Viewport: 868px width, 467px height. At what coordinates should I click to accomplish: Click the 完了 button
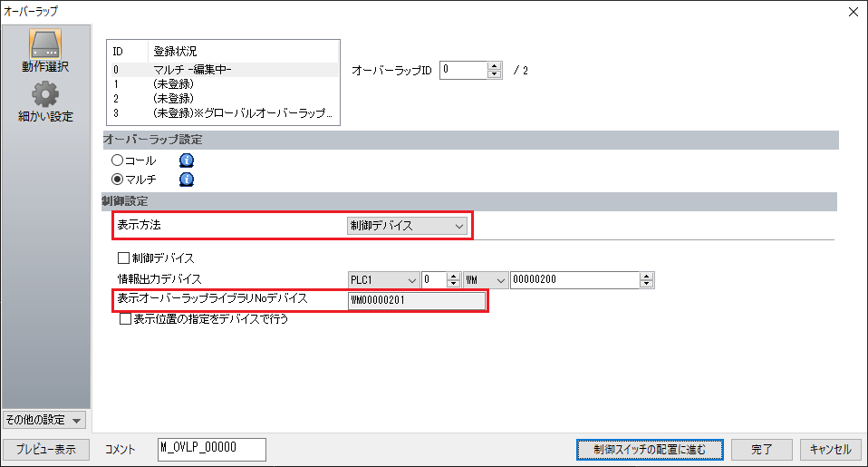(x=761, y=449)
